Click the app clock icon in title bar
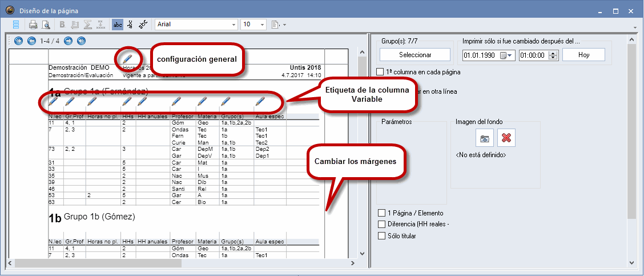This screenshot has width=644, height=276. [x=10, y=10]
